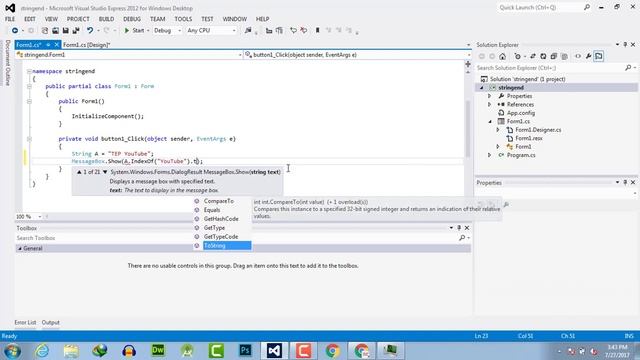Open the DEBUG menu
640x360 pixels.
tap(132, 19)
